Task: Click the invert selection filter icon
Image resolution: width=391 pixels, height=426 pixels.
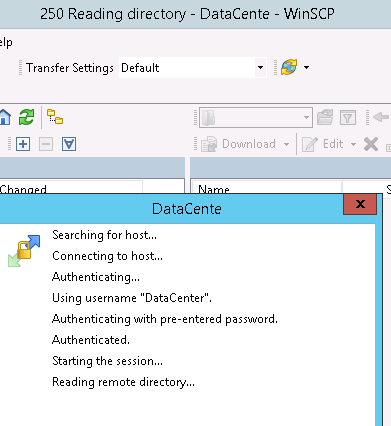Action: tap(69, 144)
